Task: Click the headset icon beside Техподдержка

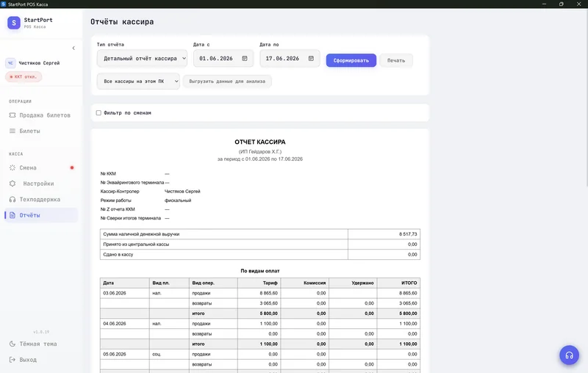Action: coord(12,199)
